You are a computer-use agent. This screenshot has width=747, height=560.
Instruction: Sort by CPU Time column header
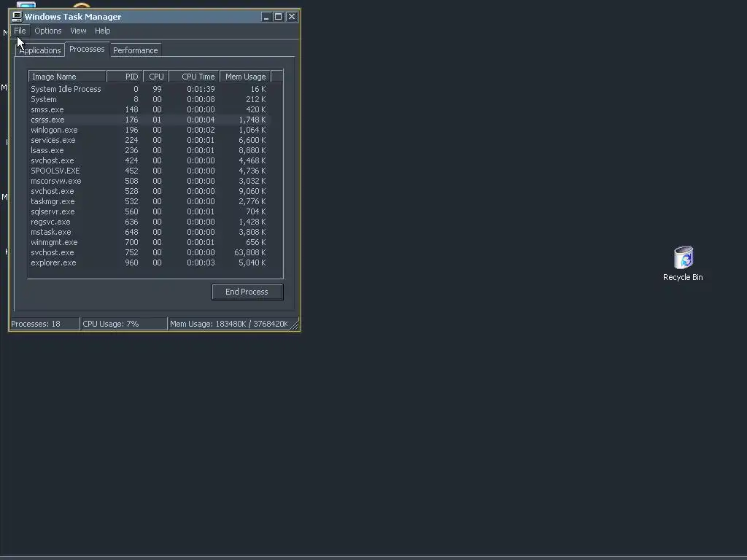click(x=194, y=77)
